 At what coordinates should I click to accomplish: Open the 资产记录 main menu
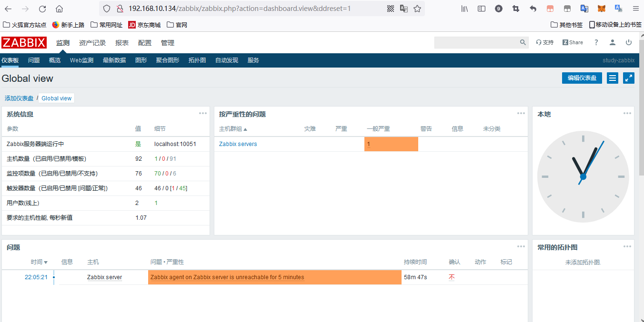click(92, 43)
